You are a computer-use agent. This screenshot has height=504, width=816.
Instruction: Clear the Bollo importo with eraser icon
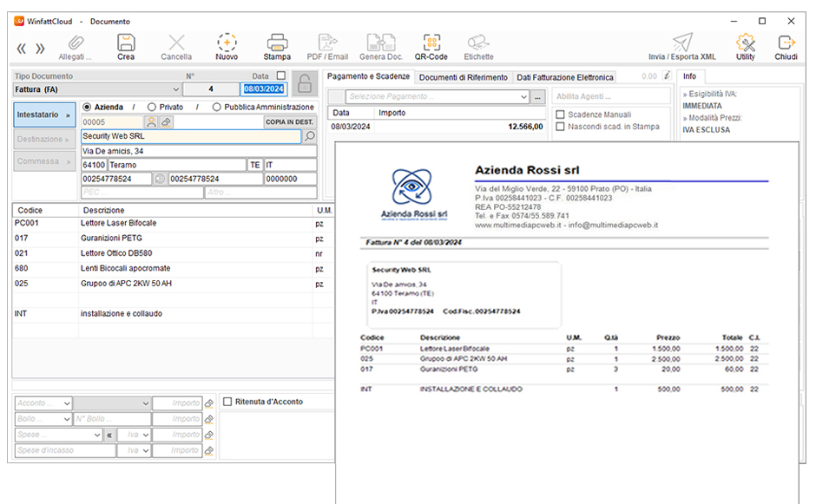(x=209, y=419)
